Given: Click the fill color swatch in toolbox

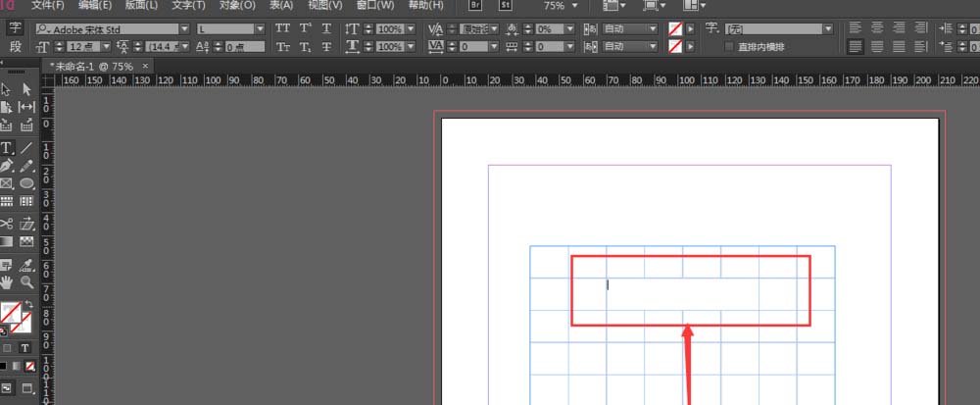Looking at the screenshot, I should coord(10,313).
